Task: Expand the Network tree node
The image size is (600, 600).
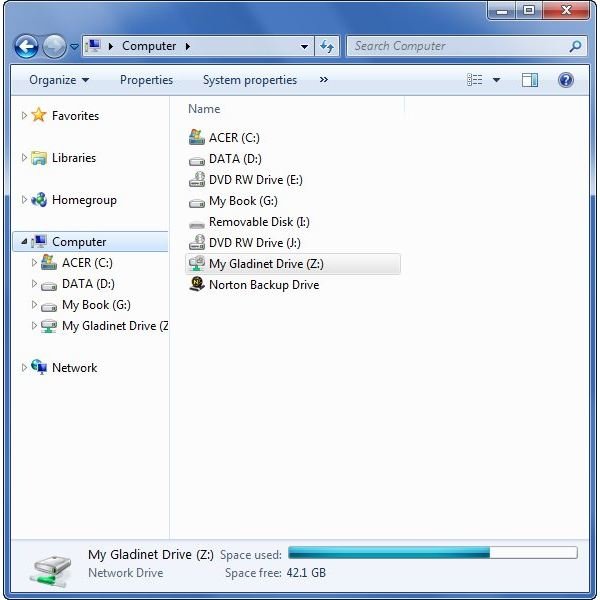Action: (24, 368)
